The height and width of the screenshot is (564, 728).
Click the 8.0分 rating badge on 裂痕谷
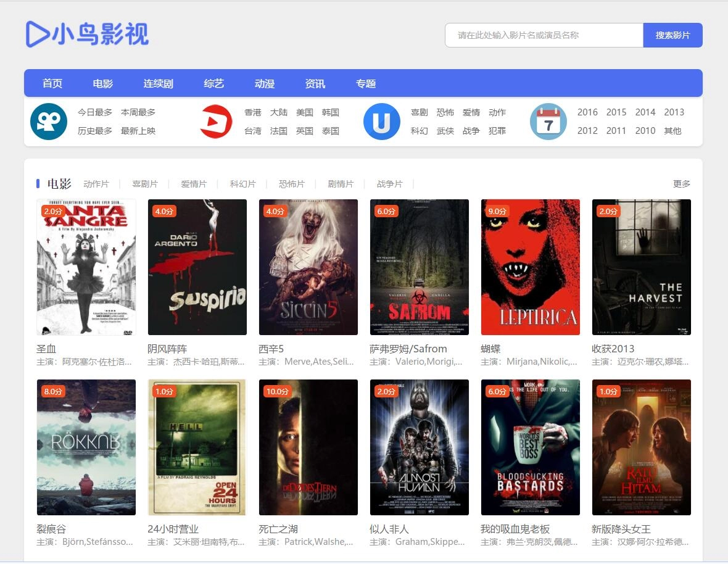[53, 392]
